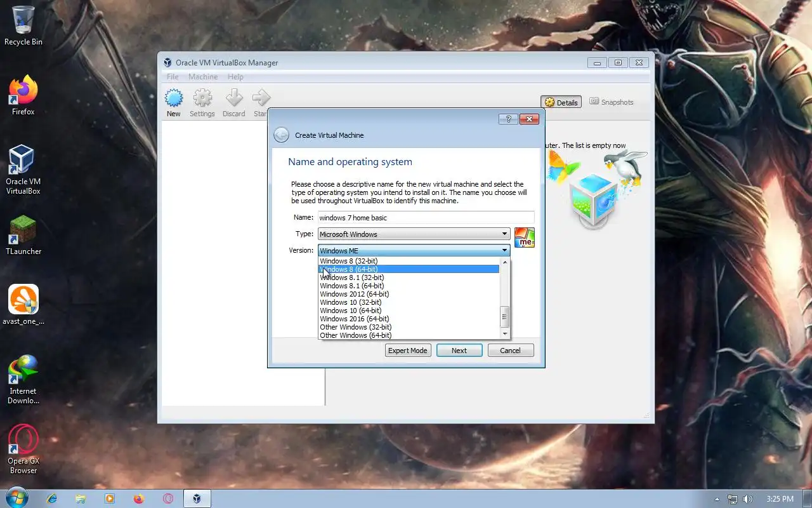Image resolution: width=812 pixels, height=508 pixels.
Task: Open the Windows Start orb
Action: click(16, 498)
